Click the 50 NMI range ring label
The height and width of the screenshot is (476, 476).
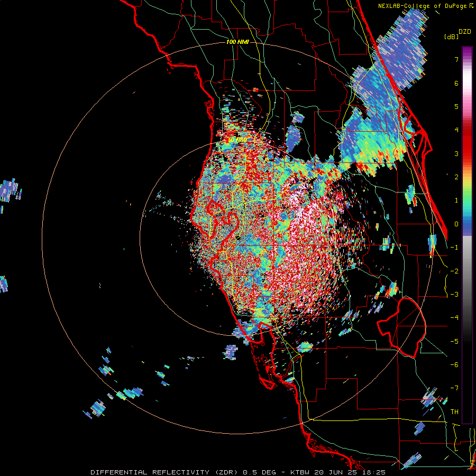237,140
